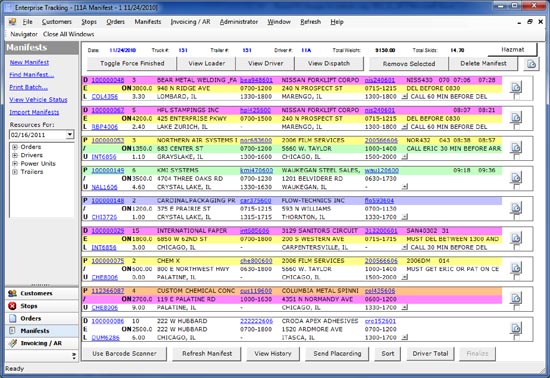
Task: Expand the Power Units tree node
Action: [15, 163]
